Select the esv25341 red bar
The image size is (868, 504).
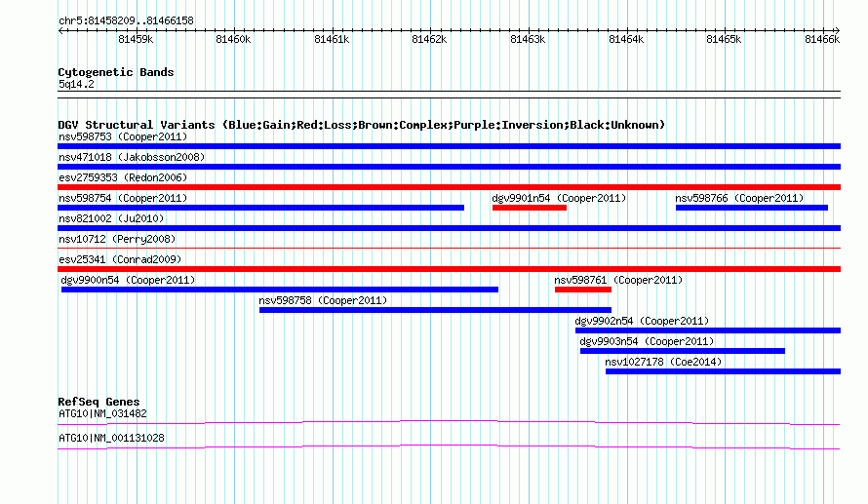(x=449, y=269)
